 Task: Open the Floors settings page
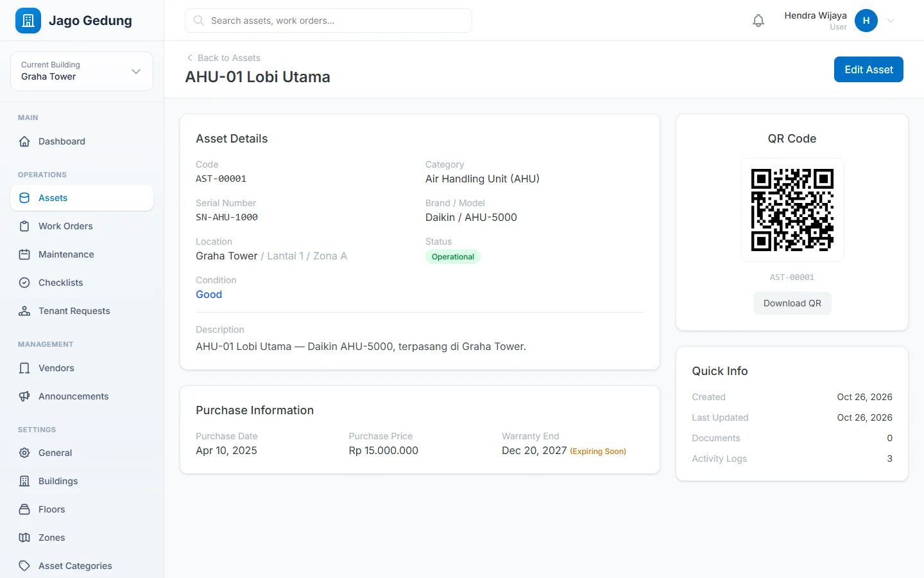(81, 509)
